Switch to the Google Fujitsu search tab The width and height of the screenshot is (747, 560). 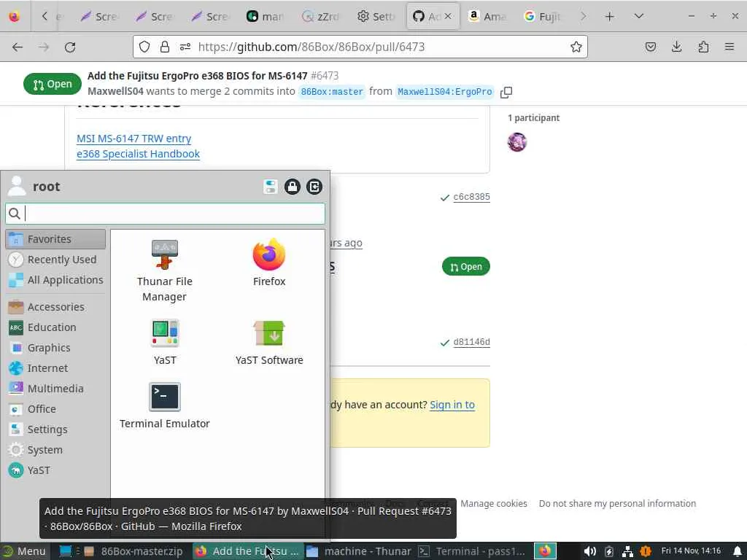click(542, 17)
